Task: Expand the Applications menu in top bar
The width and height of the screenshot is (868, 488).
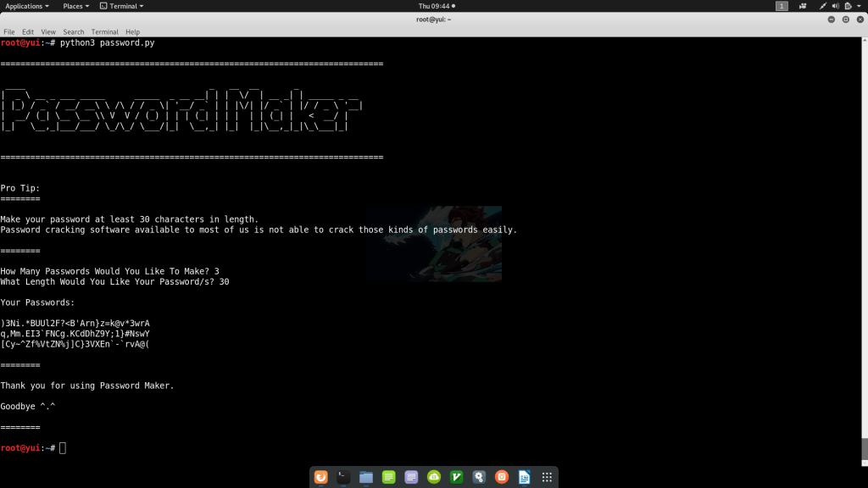Action: click(27, 6)
